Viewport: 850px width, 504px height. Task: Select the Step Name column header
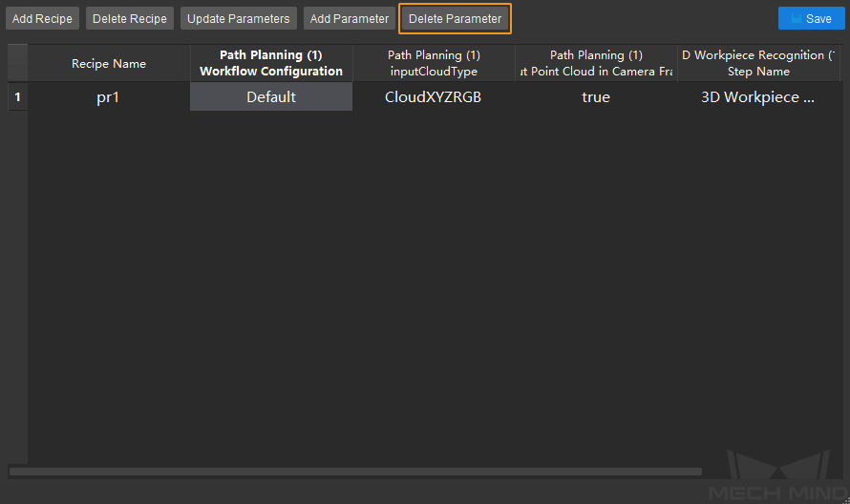point(759,63)
